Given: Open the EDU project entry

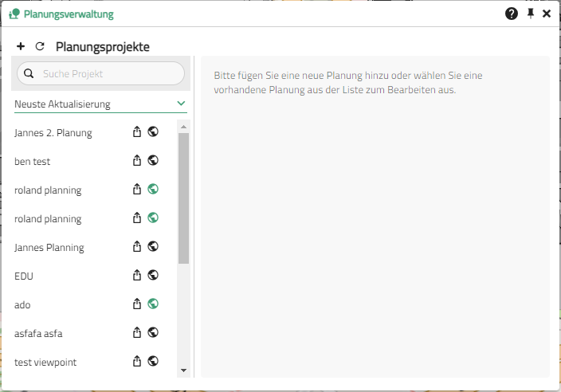Looking at the screenshot, I should click(x=24, y=276).
